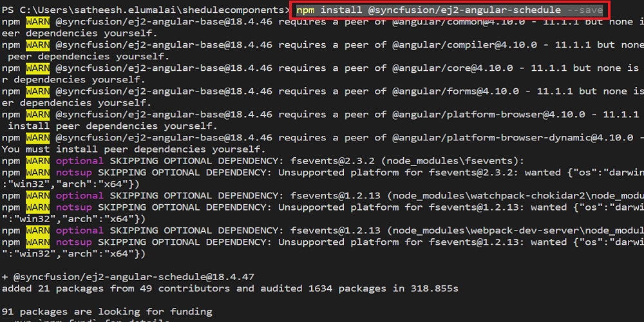The height and width of the screenshot is (322, 644).
Task: Click the WARN badge on the @angular/common line
Action: pos(38,22)
